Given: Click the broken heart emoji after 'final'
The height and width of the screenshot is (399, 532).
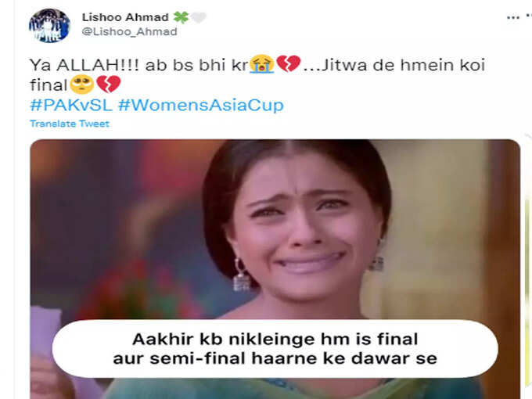Looking at the screenshot, I should [x=109, y=84].
